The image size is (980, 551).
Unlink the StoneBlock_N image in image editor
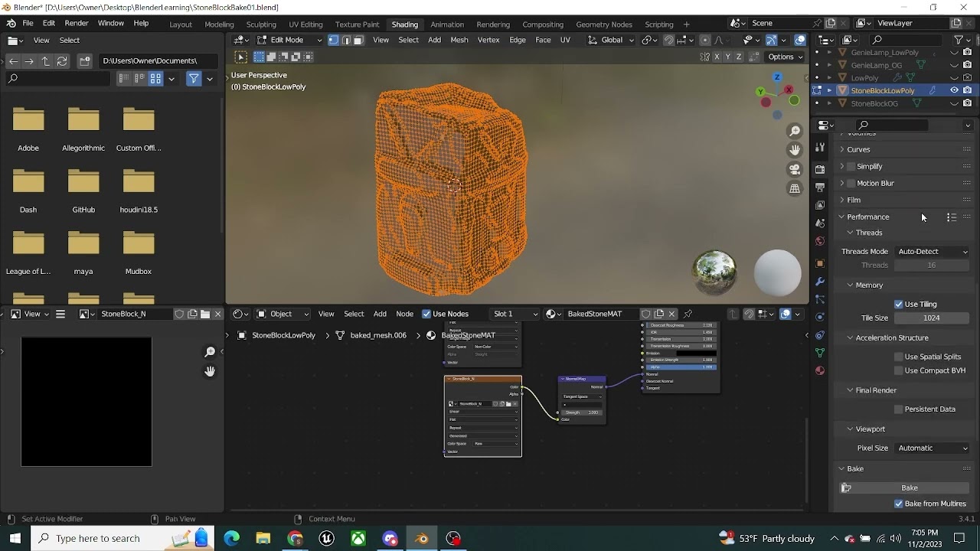pos(217,314)
